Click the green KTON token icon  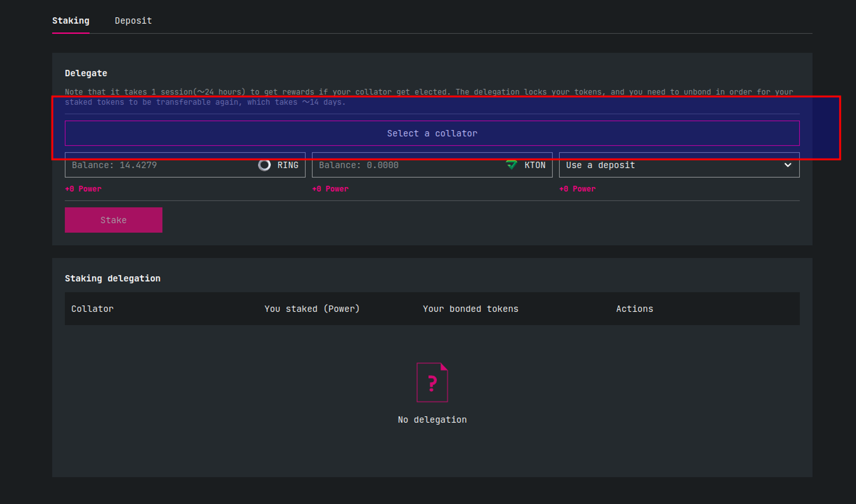coord(511,165)
